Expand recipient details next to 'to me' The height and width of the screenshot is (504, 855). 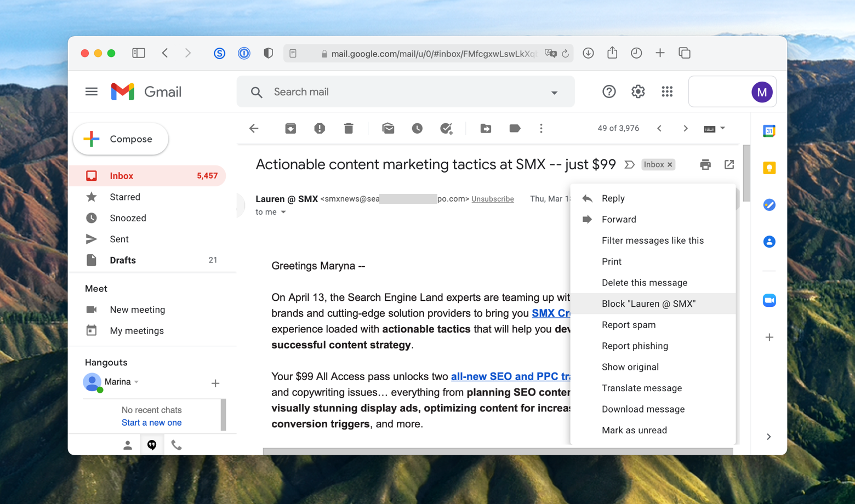pyautogui.click(x=283, y=212)
